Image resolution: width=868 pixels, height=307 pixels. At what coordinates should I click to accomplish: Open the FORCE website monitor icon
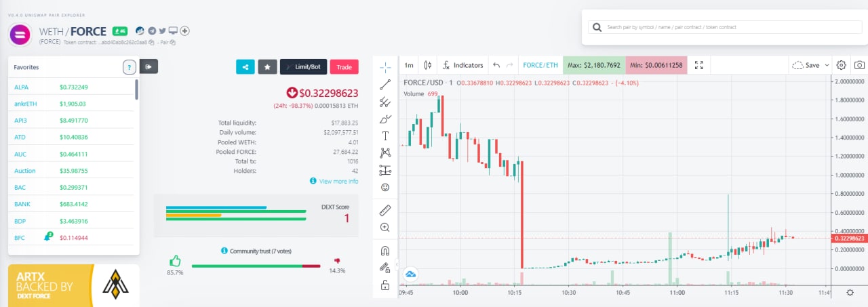pyautogui.click(x=173, y=30)
